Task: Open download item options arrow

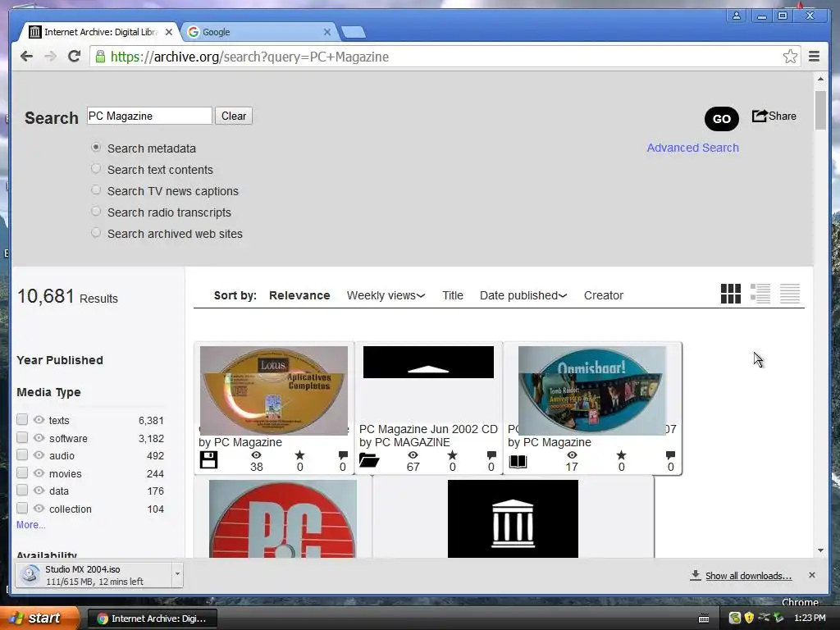Action: [x=177, y=574]
